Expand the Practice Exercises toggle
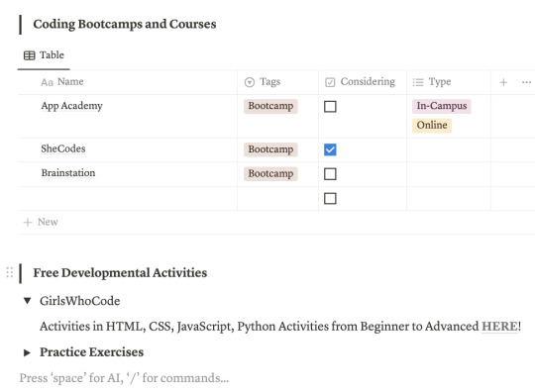Image resolution: width=535 pixels, height=392 pixels. pyautogui.click(x=27, y=352)
